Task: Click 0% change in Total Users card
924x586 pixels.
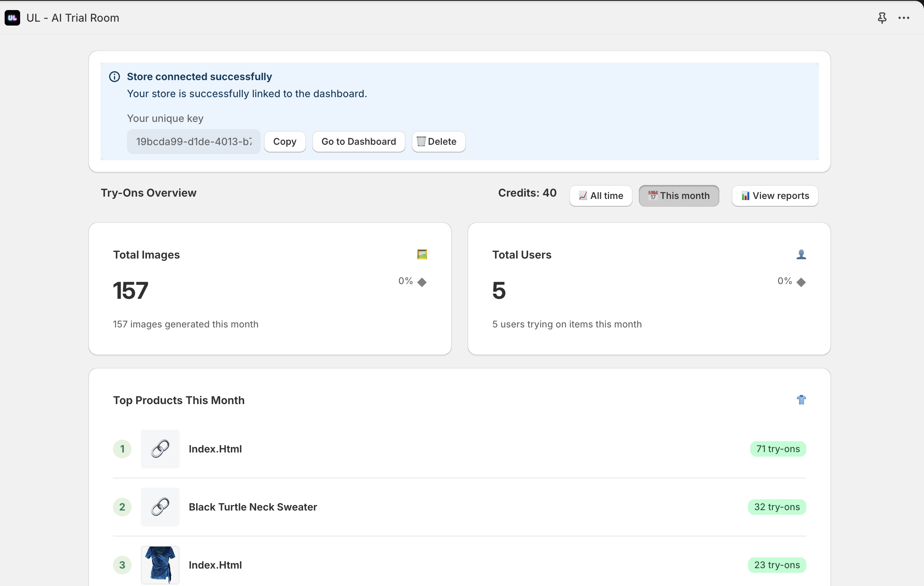Action: (785, 281)
